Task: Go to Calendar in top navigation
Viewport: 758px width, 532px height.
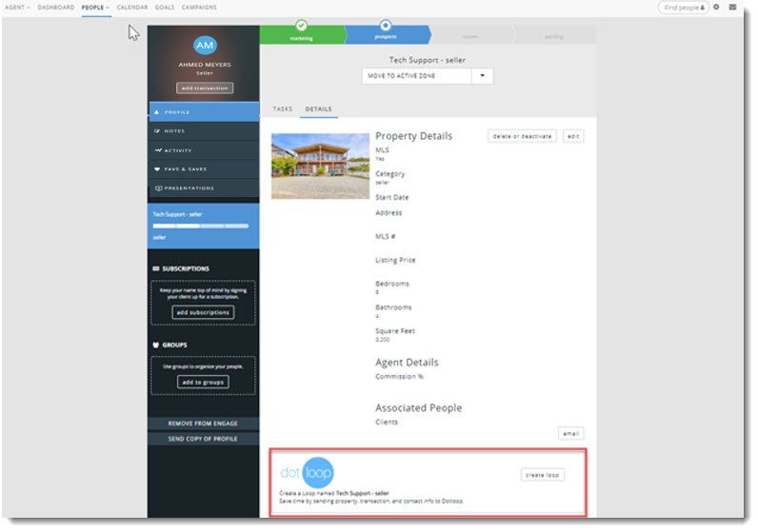Action: tap(133, 8)
